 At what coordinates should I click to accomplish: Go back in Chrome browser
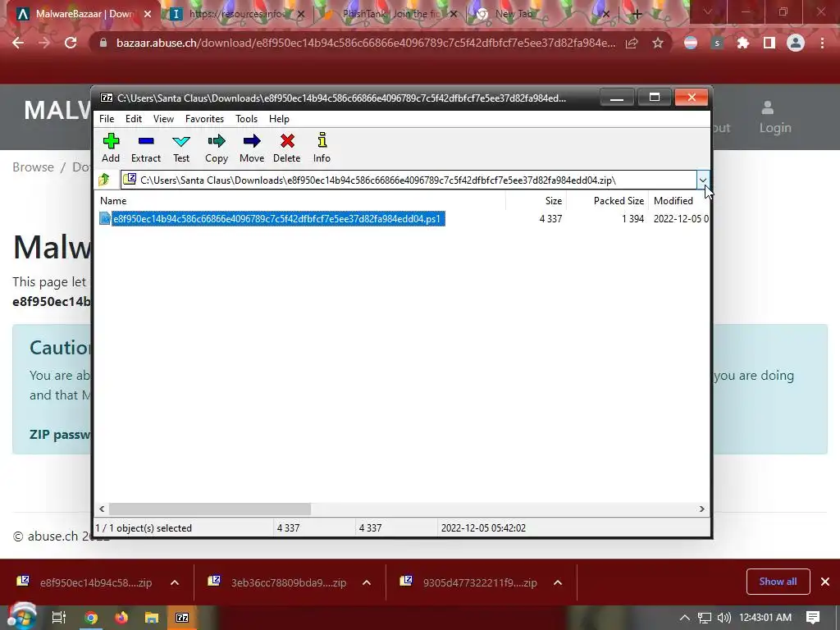click(18, 43)
